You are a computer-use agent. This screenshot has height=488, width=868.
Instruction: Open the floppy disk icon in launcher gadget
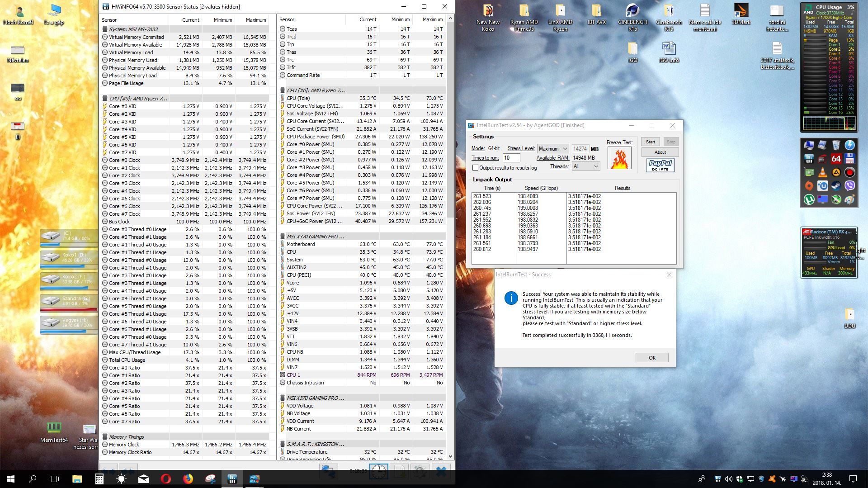click(x=850, y=159)
